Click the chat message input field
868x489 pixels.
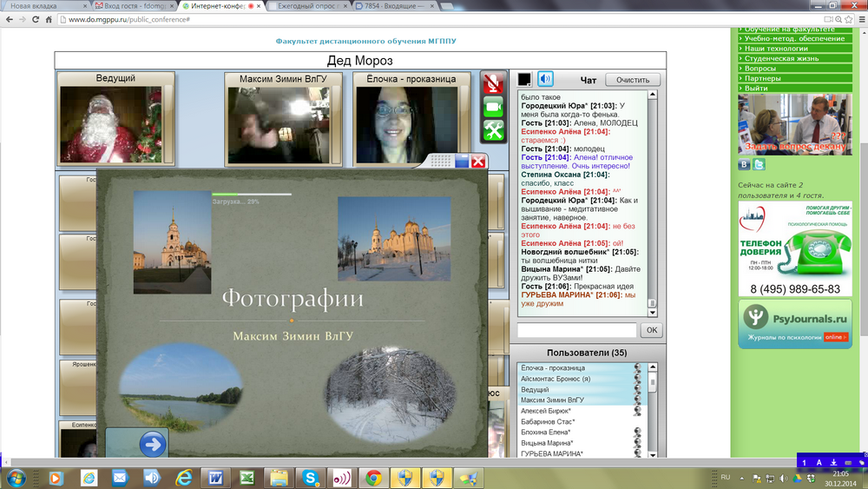click(x=576, y=330)
